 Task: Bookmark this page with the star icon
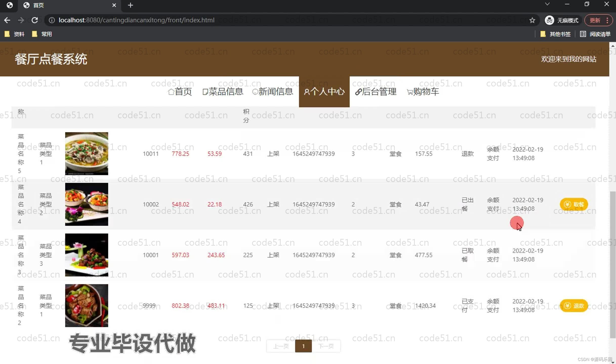click(x=532, y=20)
